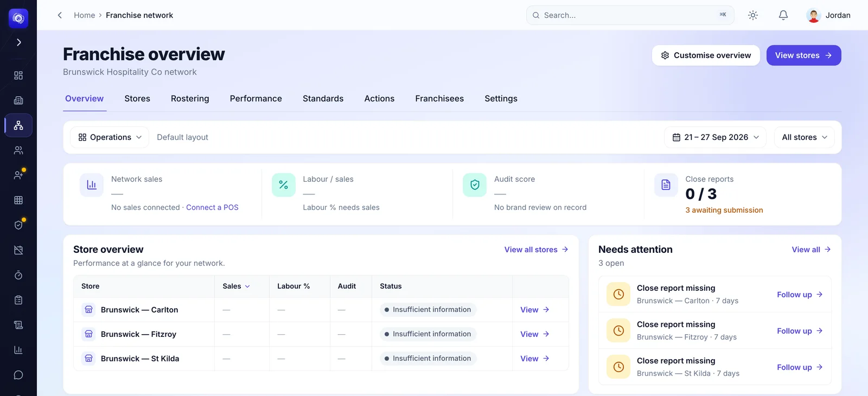This screenshot has height=396, width=868.
Task: Click the Customise overview button
Action: point(706,55)
